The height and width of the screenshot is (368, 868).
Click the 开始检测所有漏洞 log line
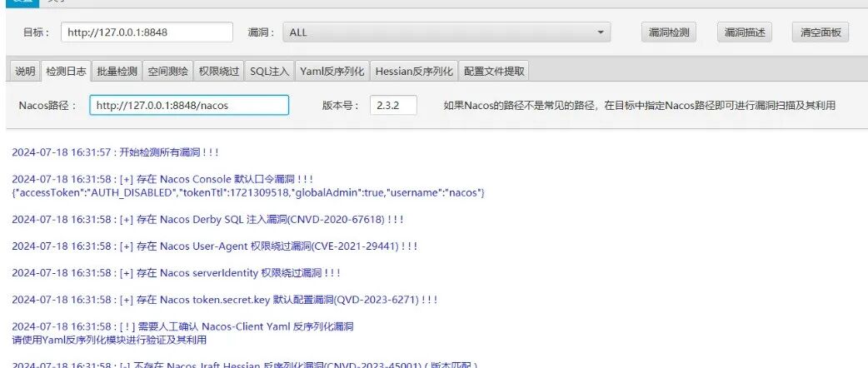[x=115, y=152]
